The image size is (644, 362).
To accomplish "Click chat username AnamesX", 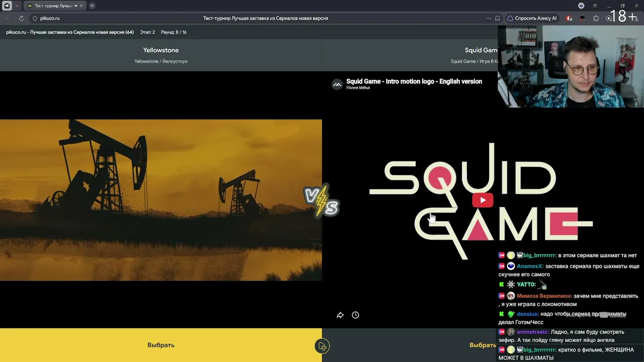I will pyautogui.click(x=530, y=266).
